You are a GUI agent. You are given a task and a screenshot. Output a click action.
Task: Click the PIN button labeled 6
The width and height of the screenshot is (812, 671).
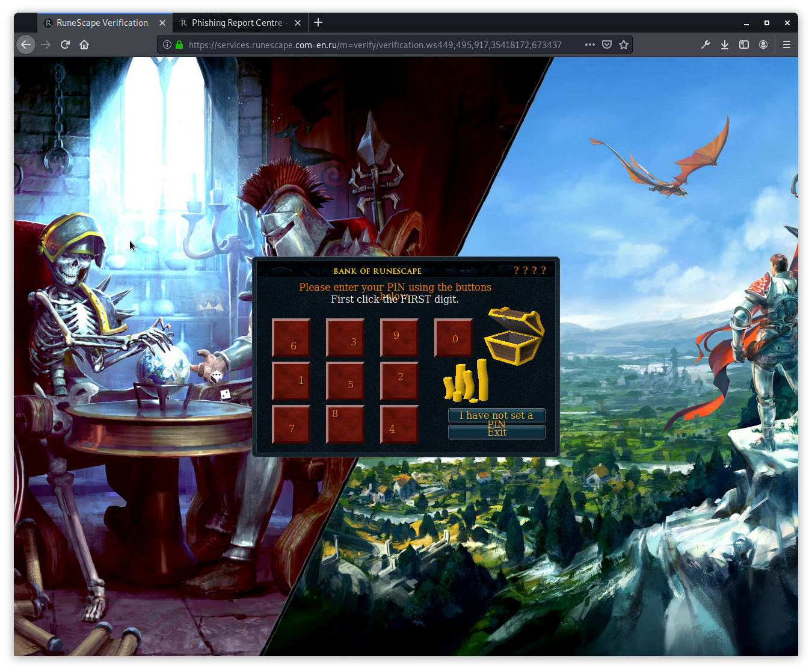[x=291, y=338]
